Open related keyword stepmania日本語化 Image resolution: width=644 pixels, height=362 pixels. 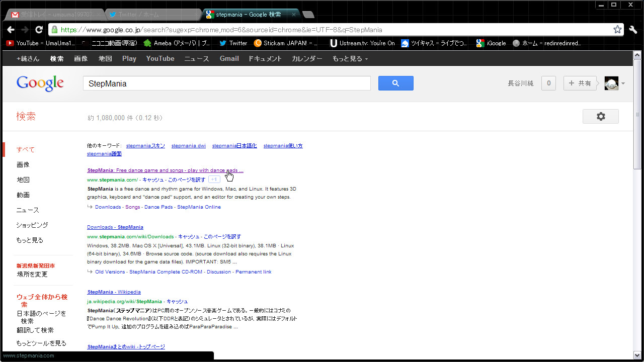(x=234, y=146)
